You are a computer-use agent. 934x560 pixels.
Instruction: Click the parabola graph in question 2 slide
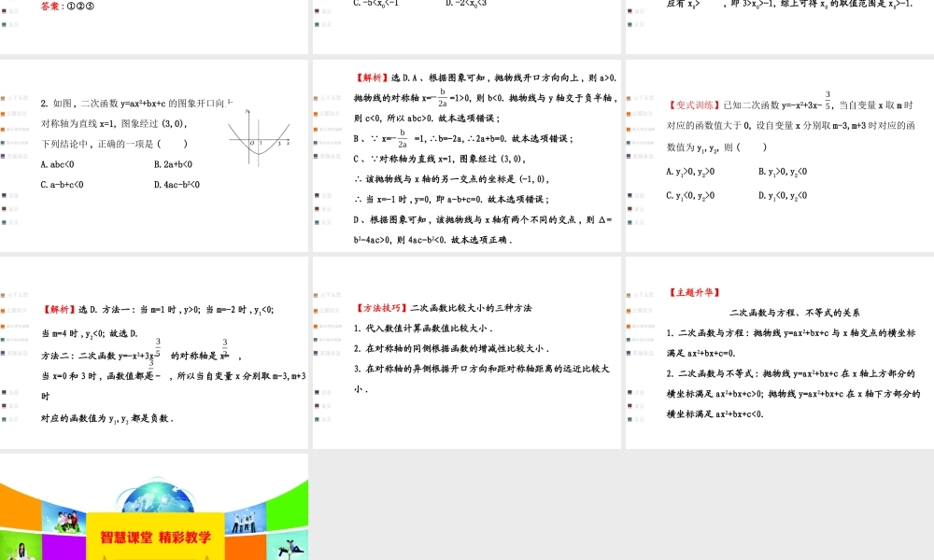point(259,138)
